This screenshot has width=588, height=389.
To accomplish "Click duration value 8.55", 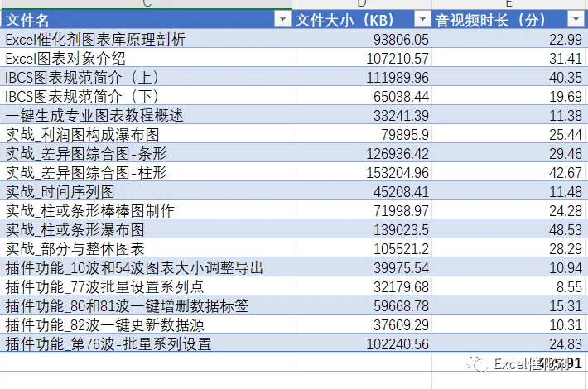I will click(x=569, y=286).
